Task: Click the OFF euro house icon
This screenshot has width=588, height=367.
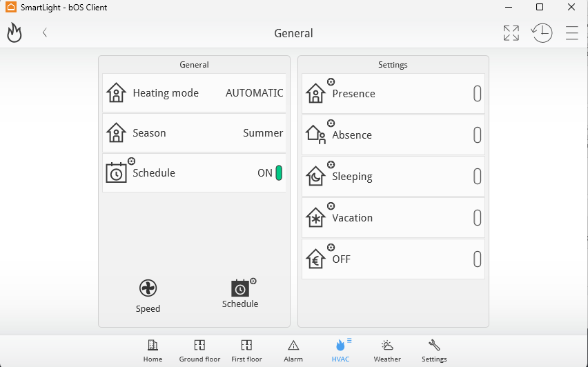Action: pos(316,259)
